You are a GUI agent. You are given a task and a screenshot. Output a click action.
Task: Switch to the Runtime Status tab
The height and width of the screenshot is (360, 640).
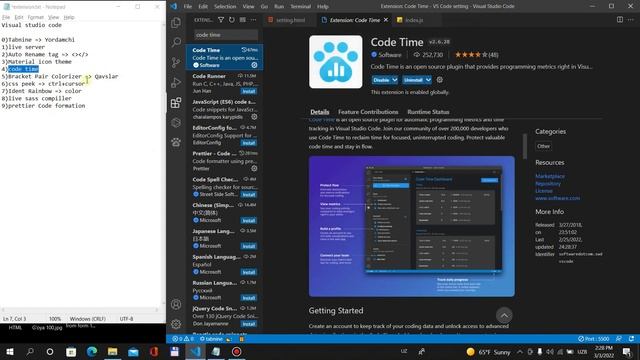pyautogui.click(x=428, y=112)
